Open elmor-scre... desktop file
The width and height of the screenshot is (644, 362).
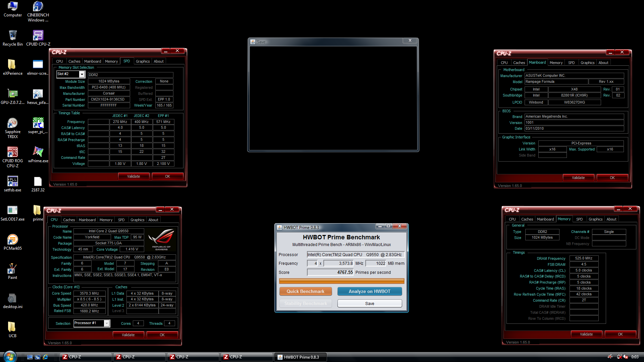coord(38,67)
